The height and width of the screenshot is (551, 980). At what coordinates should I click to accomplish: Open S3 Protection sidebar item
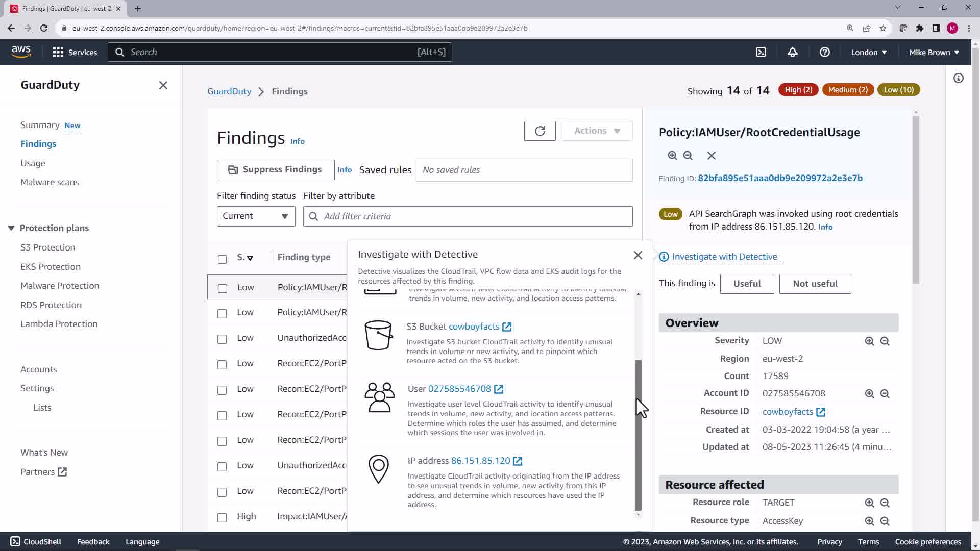click(47, 247)
